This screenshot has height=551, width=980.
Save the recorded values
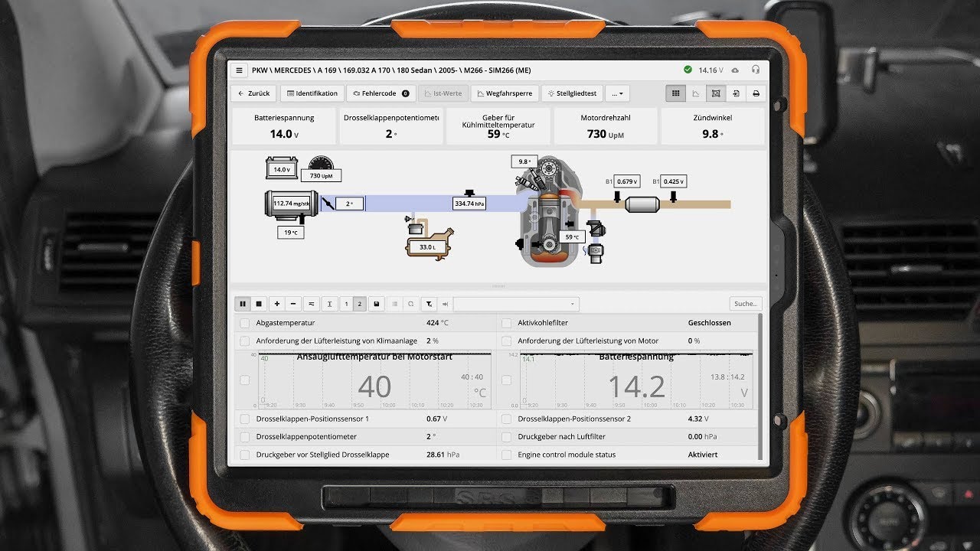tap(377, 304)
